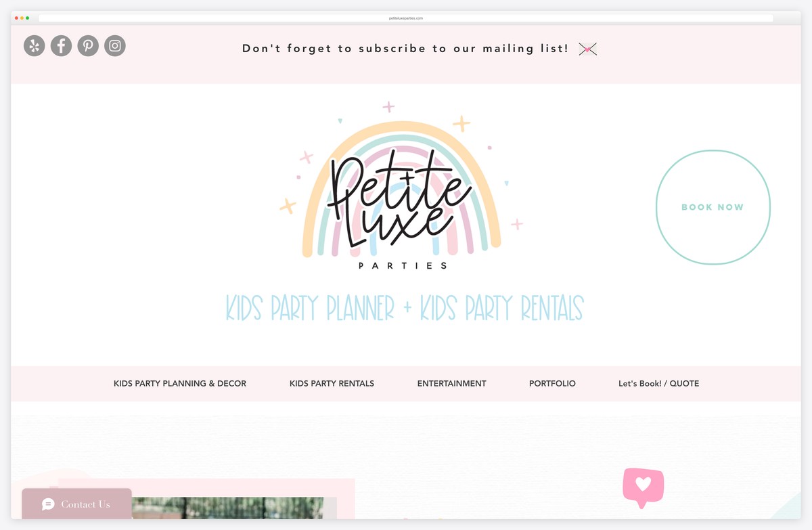Image resolution: width=812 pixels, height=530 pixels.
Task: Open the Contact Us chat widget
Action: pos(76,504)
